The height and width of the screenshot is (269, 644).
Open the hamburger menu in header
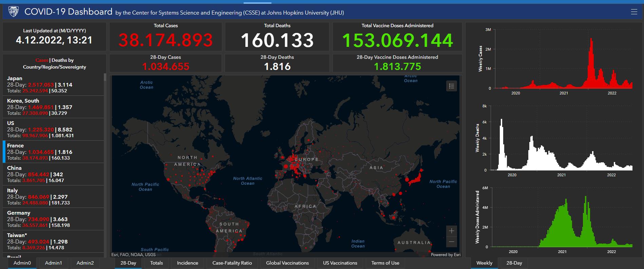coord(634,12)
